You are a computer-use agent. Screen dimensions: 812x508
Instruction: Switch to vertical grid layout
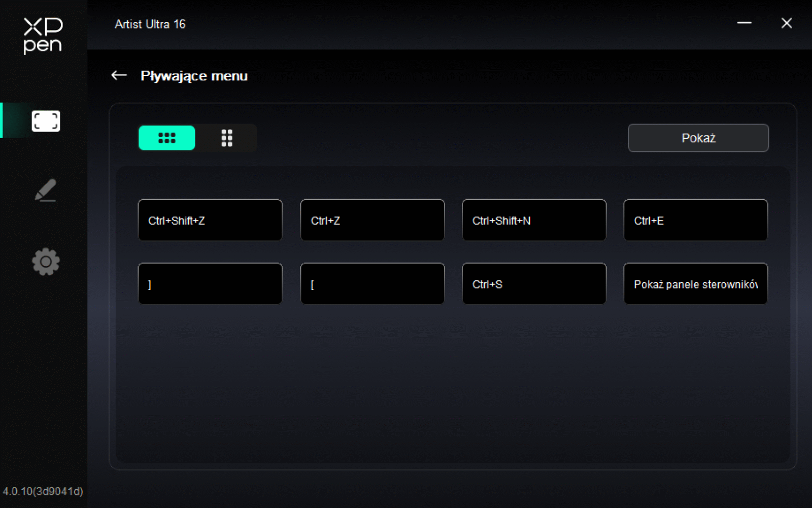227,138
